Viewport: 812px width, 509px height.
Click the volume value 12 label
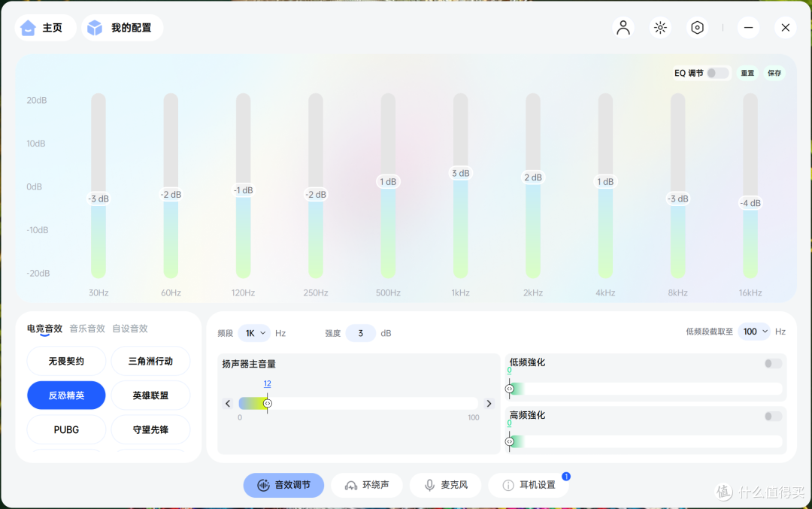267,383
